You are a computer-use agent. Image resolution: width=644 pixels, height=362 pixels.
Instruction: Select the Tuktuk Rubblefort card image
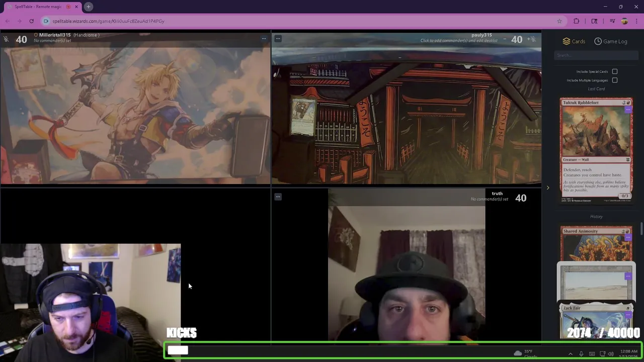(x=596, y=151)
